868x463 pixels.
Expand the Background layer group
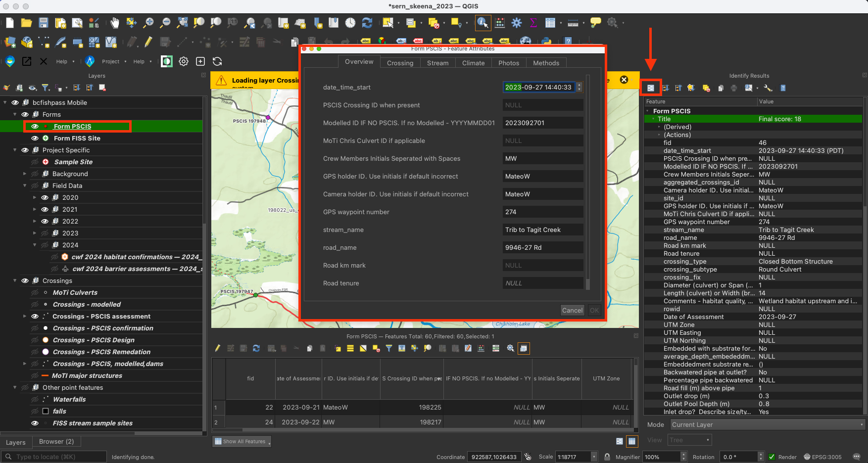(x=25, y=174)
